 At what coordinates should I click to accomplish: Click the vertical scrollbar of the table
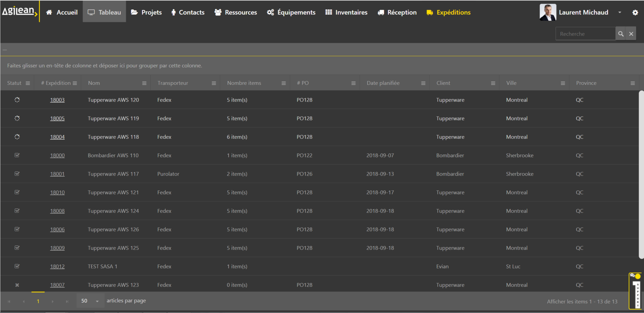point(641,174)
